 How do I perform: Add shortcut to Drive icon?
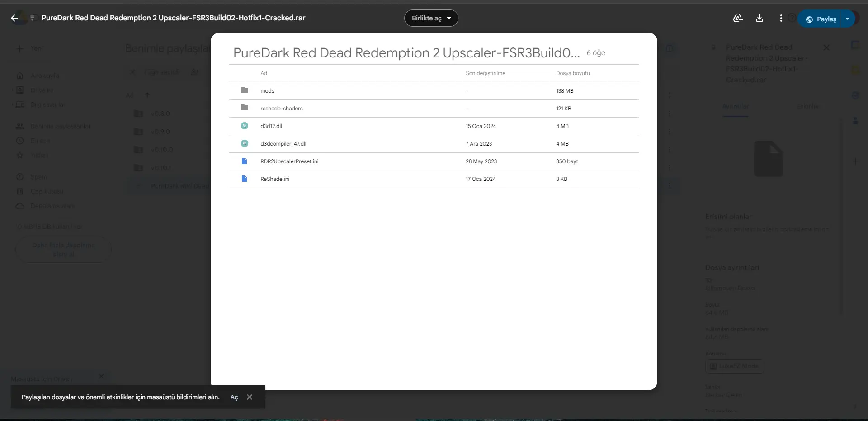tap(738, 18)
